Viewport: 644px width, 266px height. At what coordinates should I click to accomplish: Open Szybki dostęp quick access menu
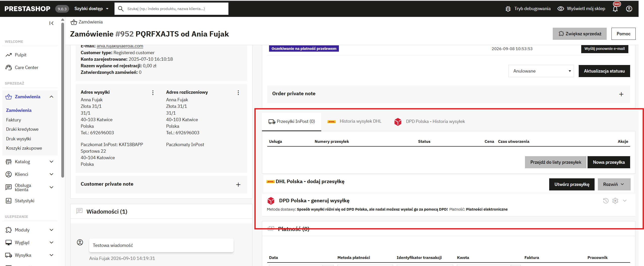pyautogui.click(x=91, y=9)
